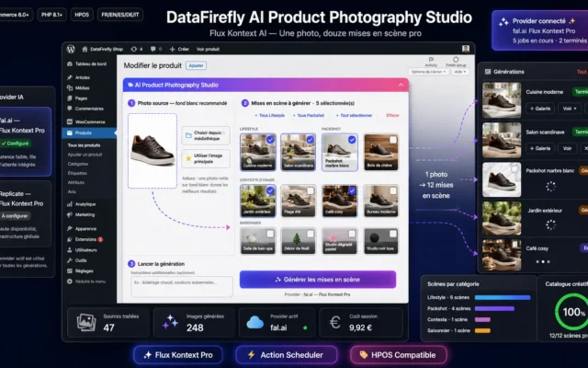588x368 pixels.
Task: Open the Utilisateurs person icon
Action: pos(70,250)
